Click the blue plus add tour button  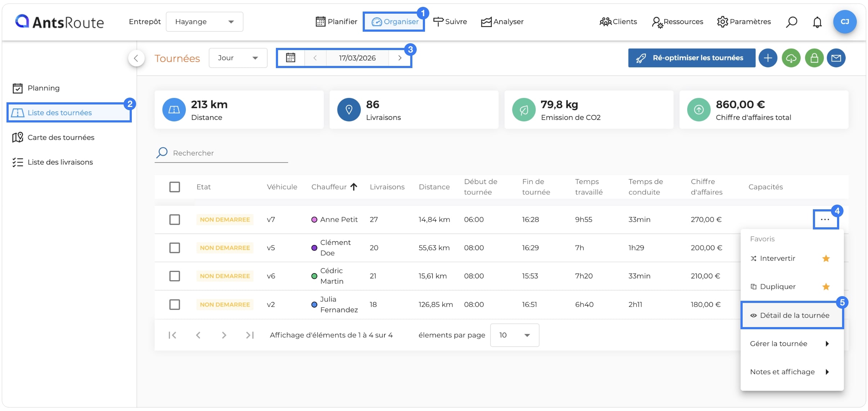pyautogui.click(x=768, y=58)
